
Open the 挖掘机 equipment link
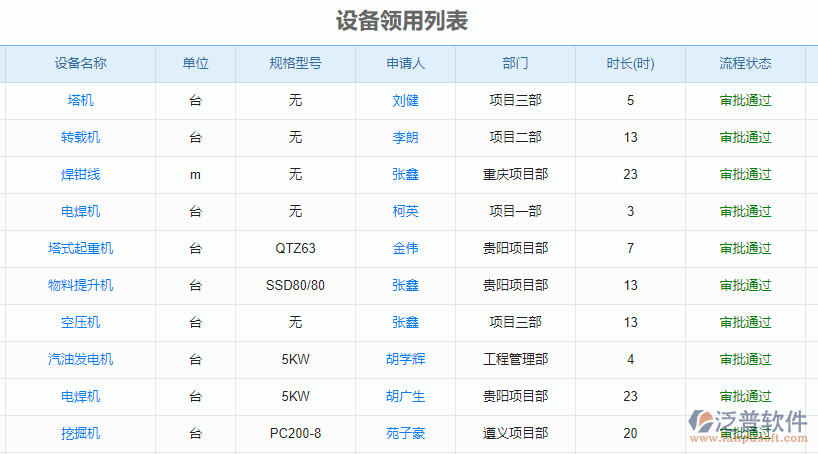[81, 434]
